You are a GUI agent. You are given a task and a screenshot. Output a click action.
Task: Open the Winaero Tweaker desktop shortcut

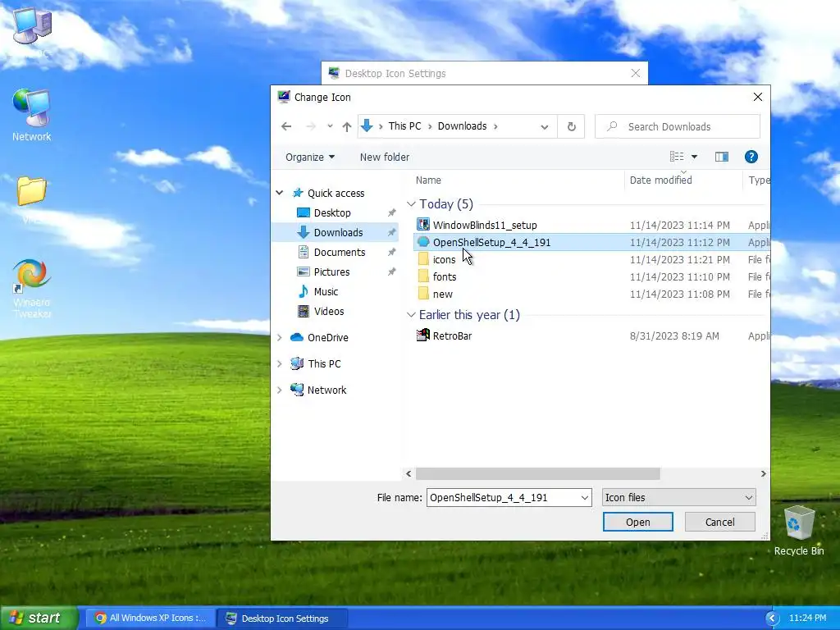click(32, 288)
